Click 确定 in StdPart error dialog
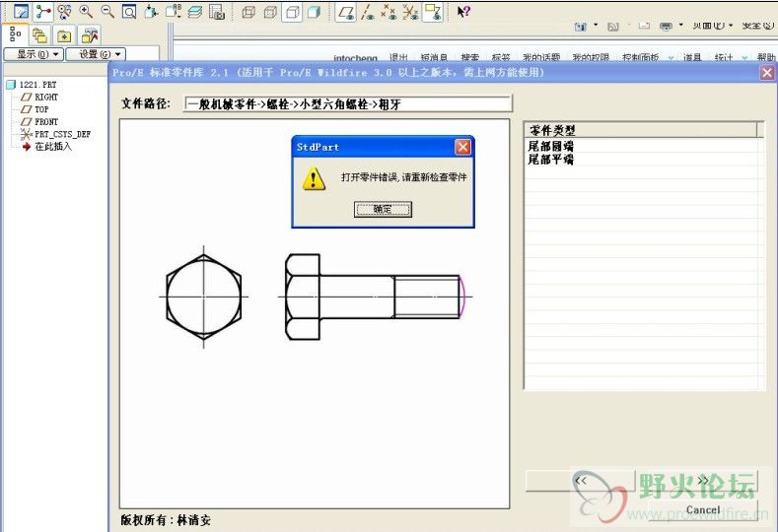The image size is (778, 532). [383, 209]
